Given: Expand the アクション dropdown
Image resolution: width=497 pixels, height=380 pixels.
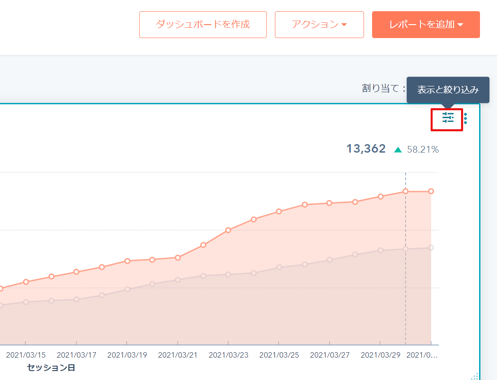Looking at the screenshot, I should tap(319, 25).
